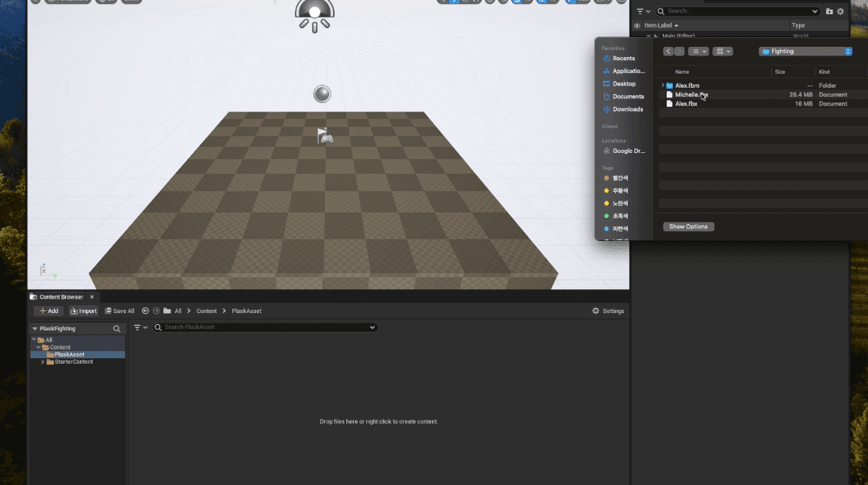Click the new folder icon in the Outliner toolbar
This screenshot has height=485, width=868.
pos(829,11)
